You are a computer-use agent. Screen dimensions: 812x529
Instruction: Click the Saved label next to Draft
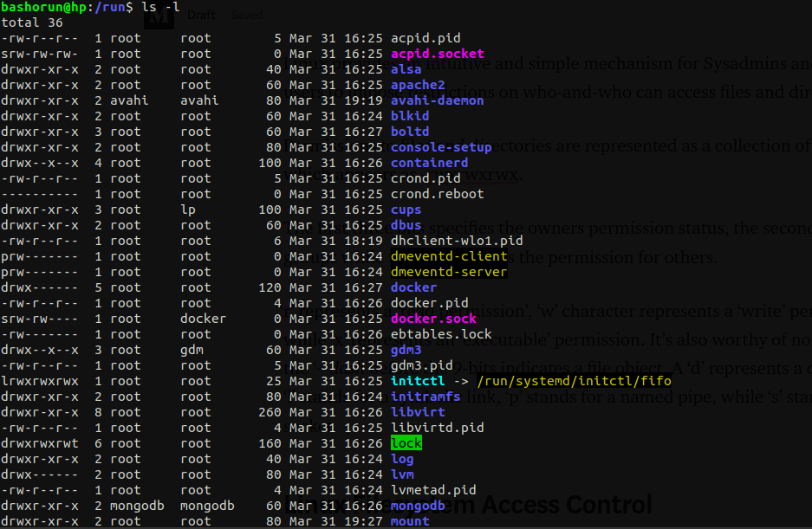[246, 14]
